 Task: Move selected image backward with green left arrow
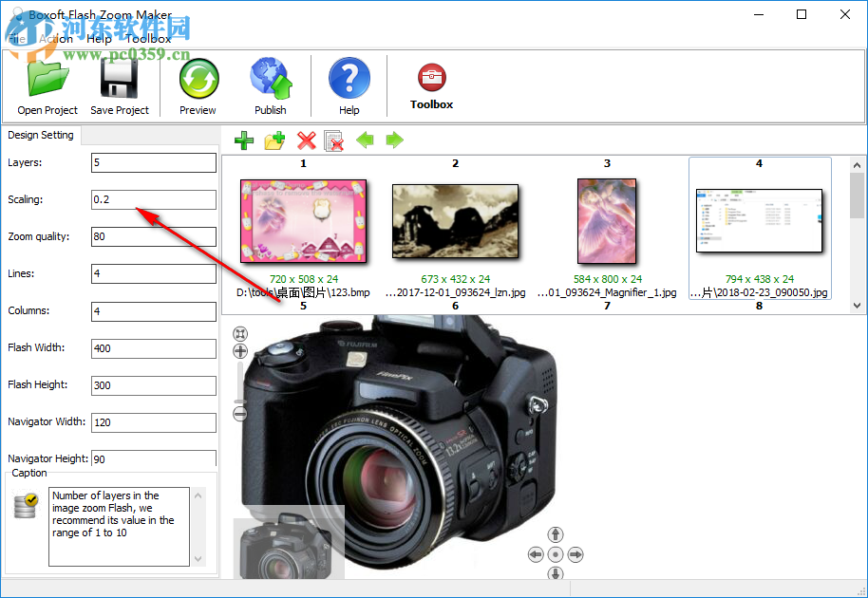[366, 140]
